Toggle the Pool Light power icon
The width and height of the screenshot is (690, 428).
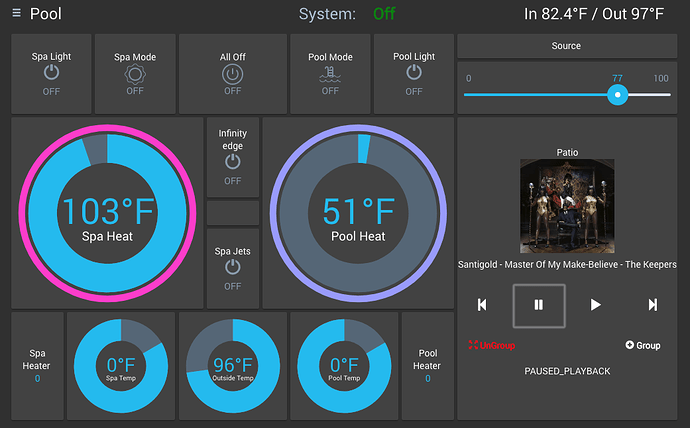(x=413, y=73)
